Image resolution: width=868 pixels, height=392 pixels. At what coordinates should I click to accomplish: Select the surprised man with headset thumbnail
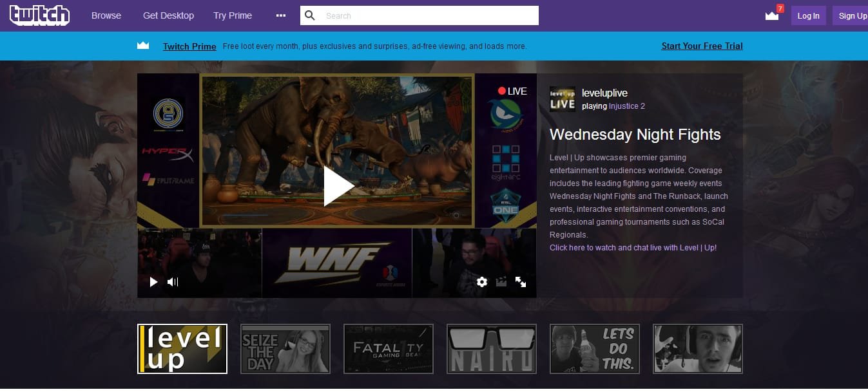(698, 349)
